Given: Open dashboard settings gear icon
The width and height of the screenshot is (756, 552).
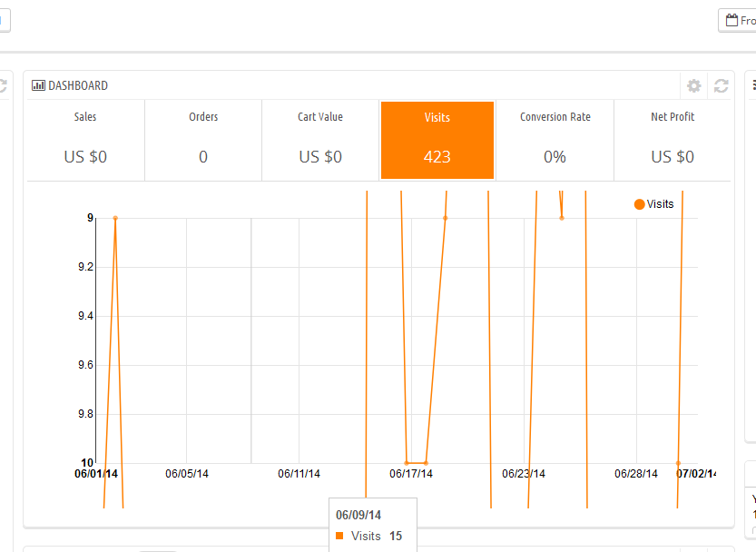Looking at the screenshot, I should pos(693,86).
